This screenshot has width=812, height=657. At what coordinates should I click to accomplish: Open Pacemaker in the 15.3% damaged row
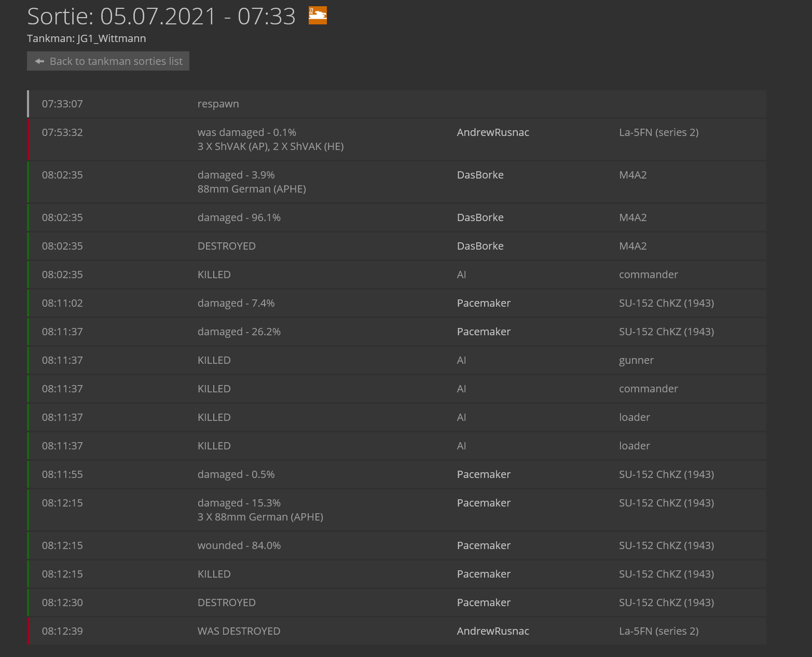(484, 503)
